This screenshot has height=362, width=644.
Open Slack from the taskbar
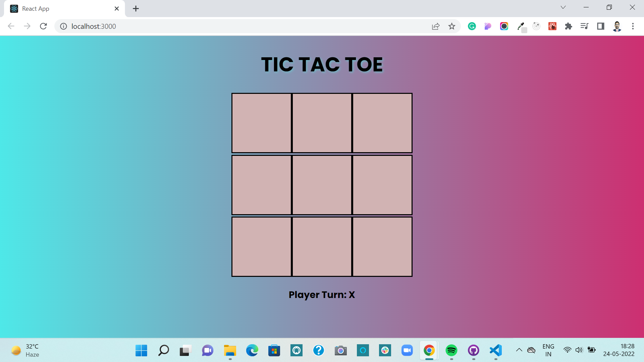click(x=385, y=350)
